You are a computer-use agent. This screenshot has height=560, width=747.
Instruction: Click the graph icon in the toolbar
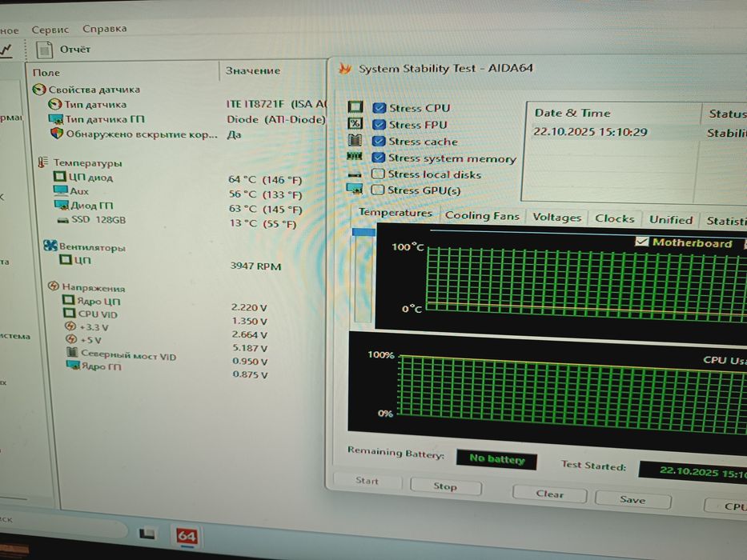[6, 50]
